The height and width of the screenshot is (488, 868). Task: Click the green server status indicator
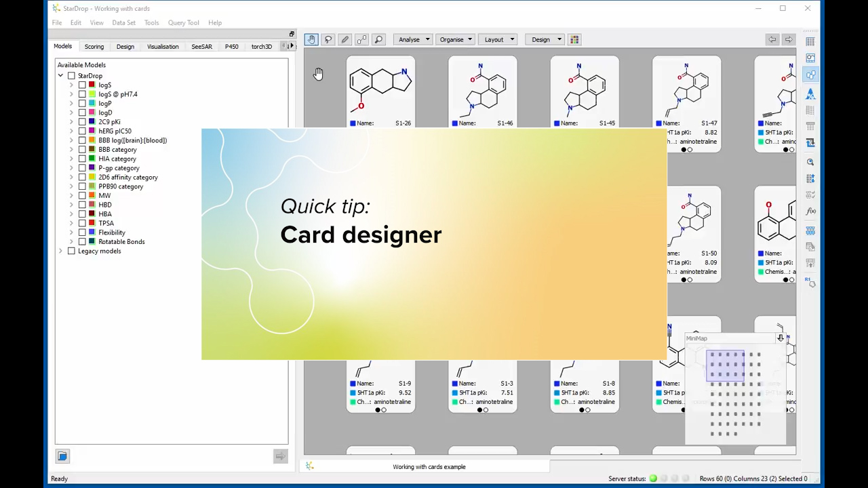pyautogui.click(x=652, y=479)
